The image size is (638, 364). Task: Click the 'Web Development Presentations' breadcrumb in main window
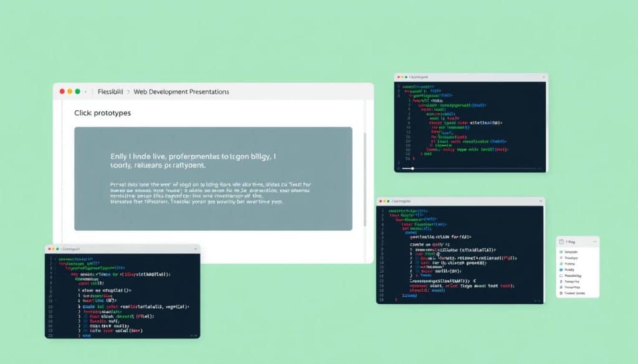181,92
